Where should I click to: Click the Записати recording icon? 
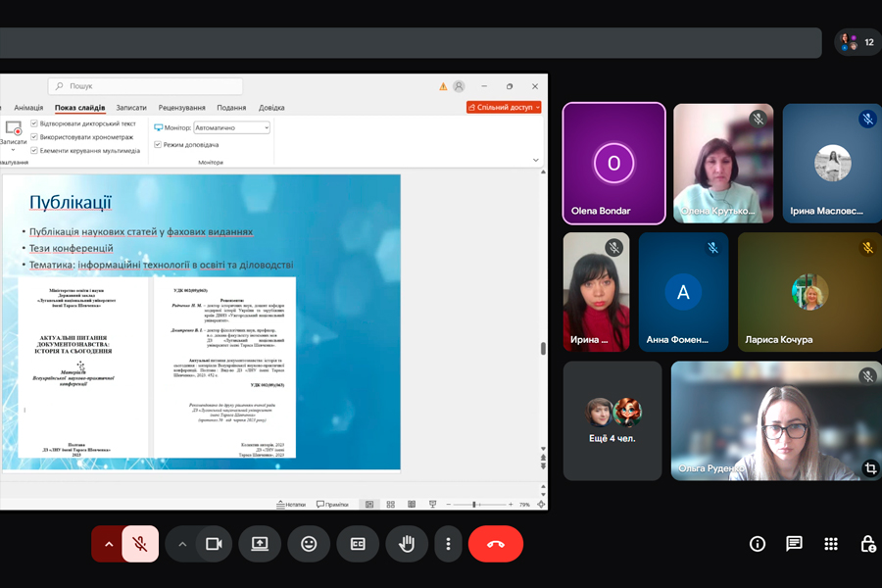pyautogui.click(x=14, y=128)
